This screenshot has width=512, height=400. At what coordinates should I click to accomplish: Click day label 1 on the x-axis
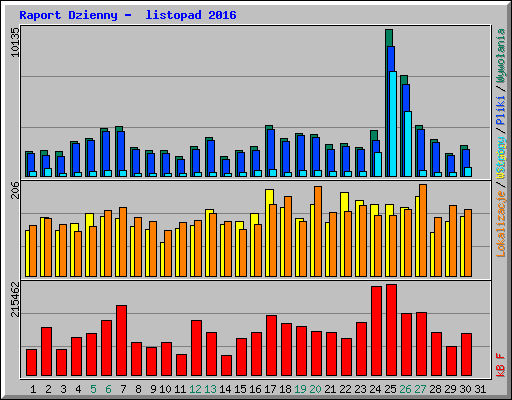click(x=33, y=389)
